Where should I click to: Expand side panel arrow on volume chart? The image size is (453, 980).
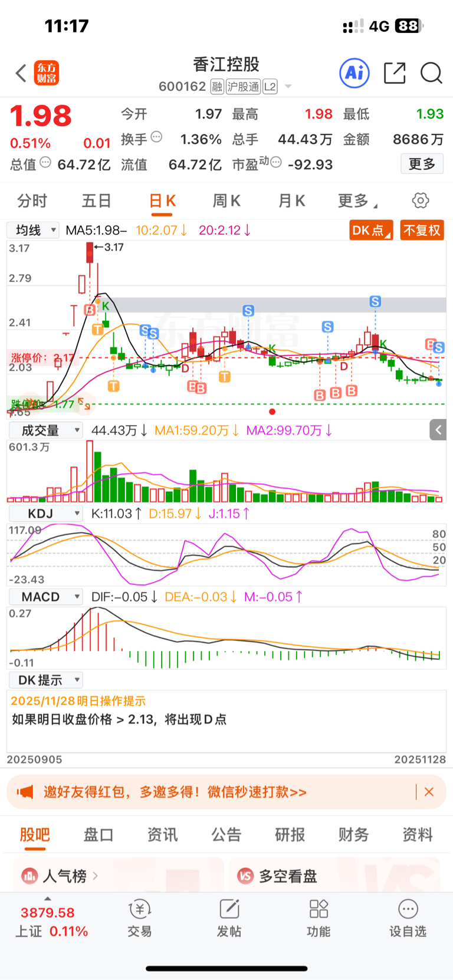438,430
